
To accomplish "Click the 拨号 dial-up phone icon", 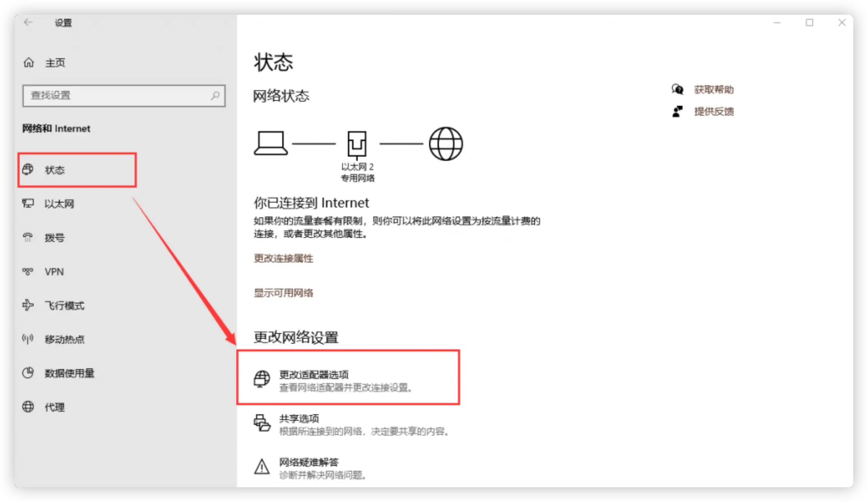I will coord(28,237).
